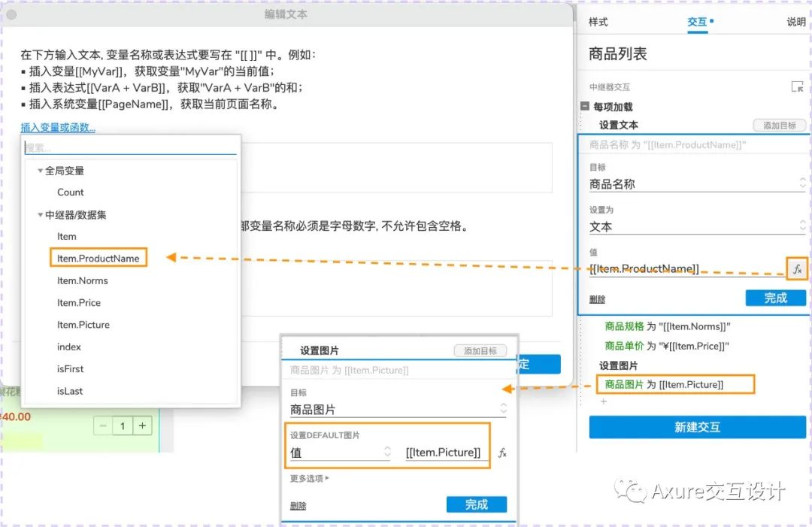
Task: Select Item.ProductName variable
Action: pyautogui.click(x=98, y=258)
